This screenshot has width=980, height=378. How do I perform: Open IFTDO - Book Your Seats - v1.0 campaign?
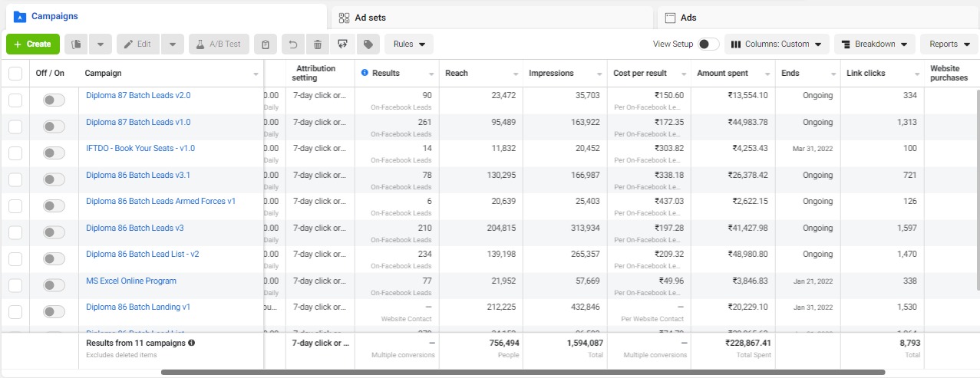[x=140, y=149]
